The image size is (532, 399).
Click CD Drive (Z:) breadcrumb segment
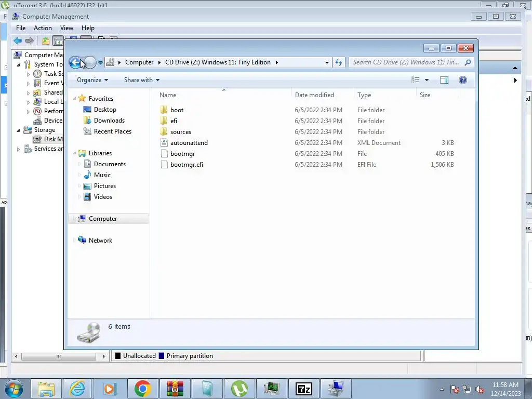[218, 62]
